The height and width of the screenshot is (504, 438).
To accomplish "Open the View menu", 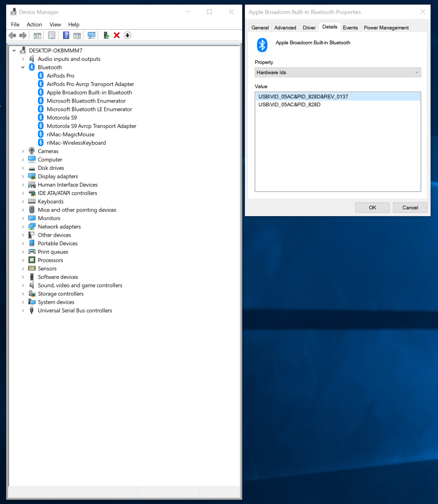I will point(55,24).
